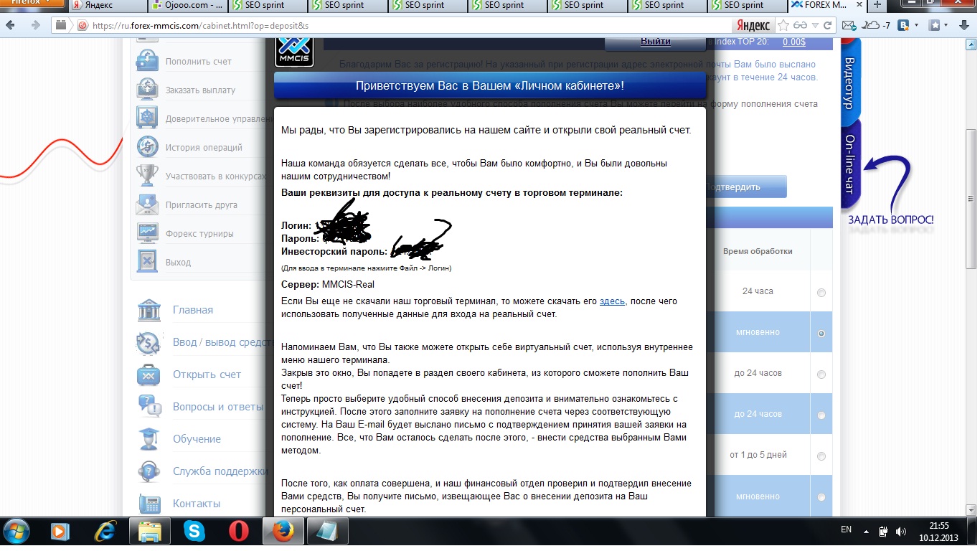Click Форекс турниры monitor icon

(x=147, y=233)
